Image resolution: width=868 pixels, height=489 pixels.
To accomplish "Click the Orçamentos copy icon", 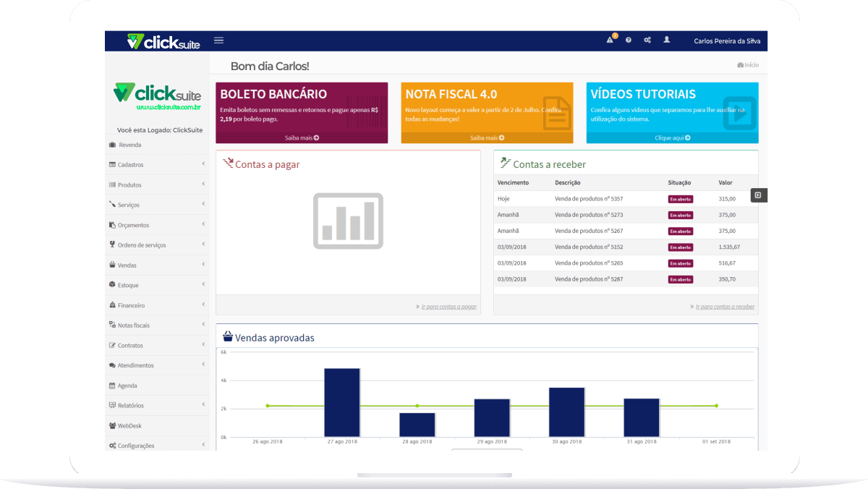I will (x=112, y=225).
